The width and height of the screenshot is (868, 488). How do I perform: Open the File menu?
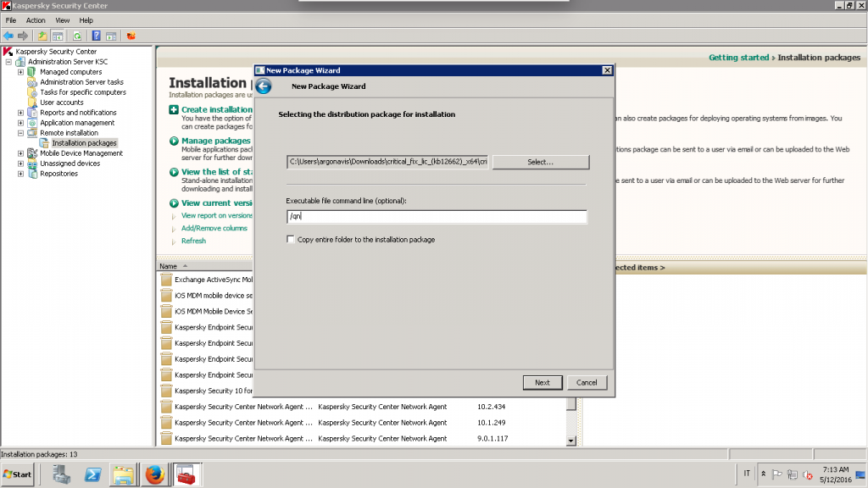(x=10, y=20)
